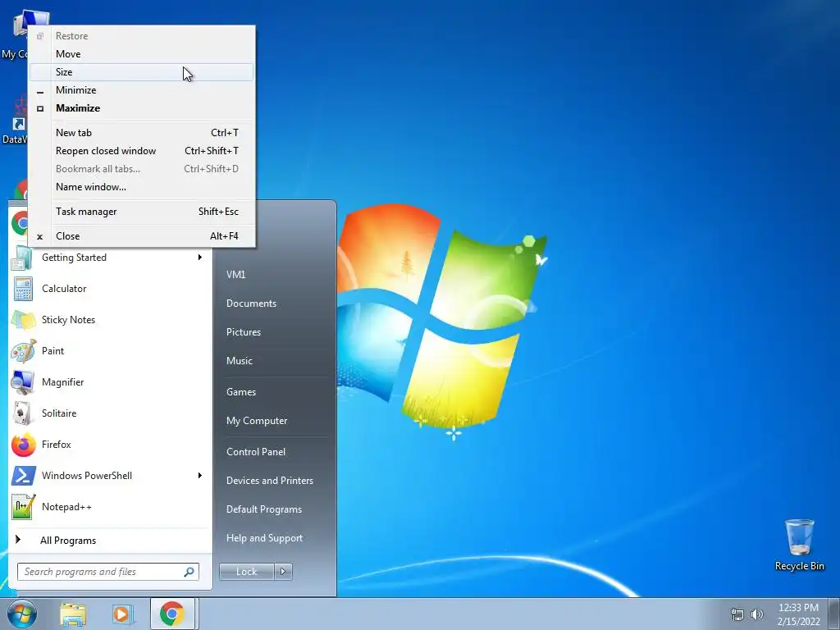The width and height of the screenshot is (840, 630).
Task: Open Games from the Start menu
Action: tap(241, 392)
